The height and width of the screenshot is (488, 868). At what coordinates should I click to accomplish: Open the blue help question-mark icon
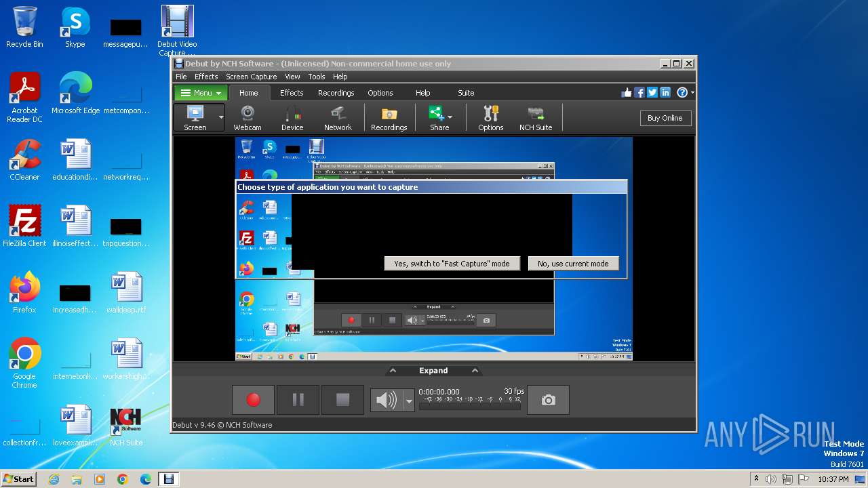[682, 93]
